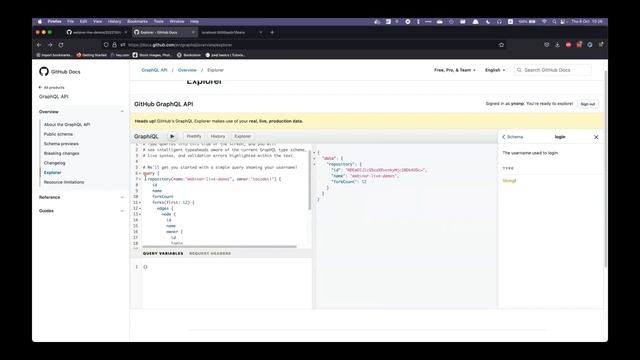The width and height of the screenshot is (640, 360).
Task: Open Resource limitations sidebar link
Action: pos(64,182)
